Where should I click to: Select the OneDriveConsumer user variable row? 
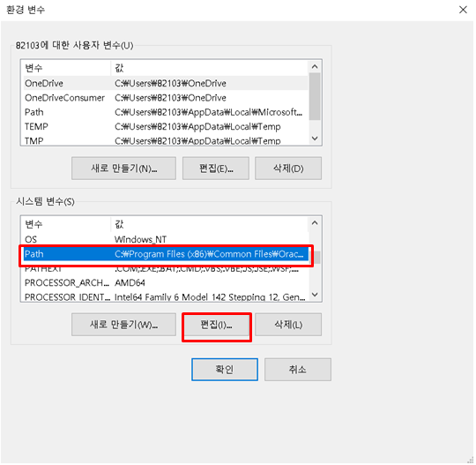(166, 98)
